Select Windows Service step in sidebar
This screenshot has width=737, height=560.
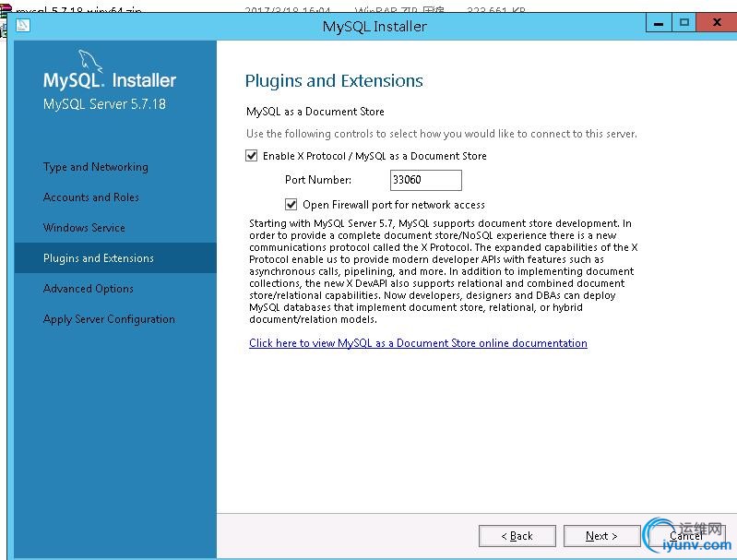tap(84, 228)
